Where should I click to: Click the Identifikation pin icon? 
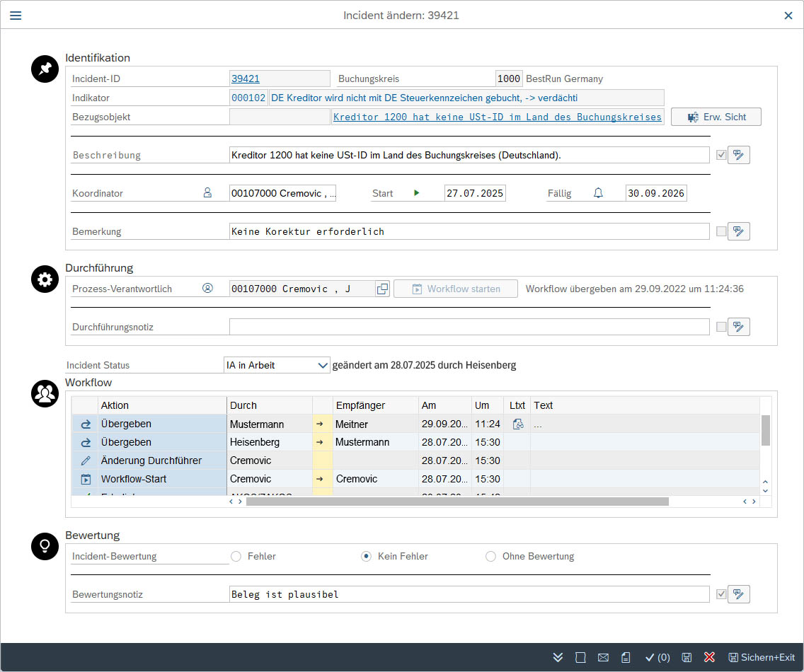(45, 69)
